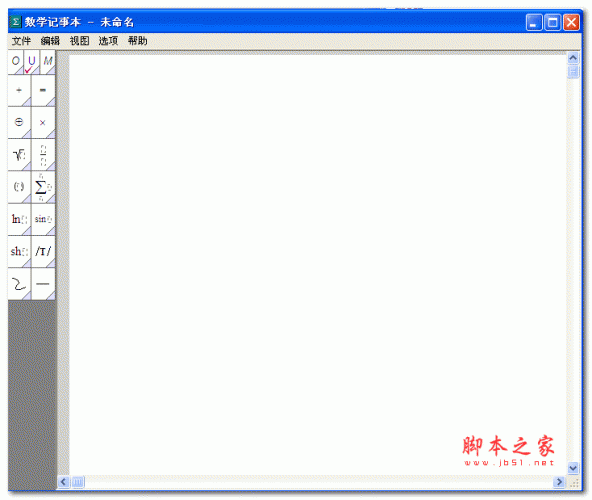Click the Sigma application icon in title bar
The image size is (592, 500).
pyautogui.click(x=15, y=22)
